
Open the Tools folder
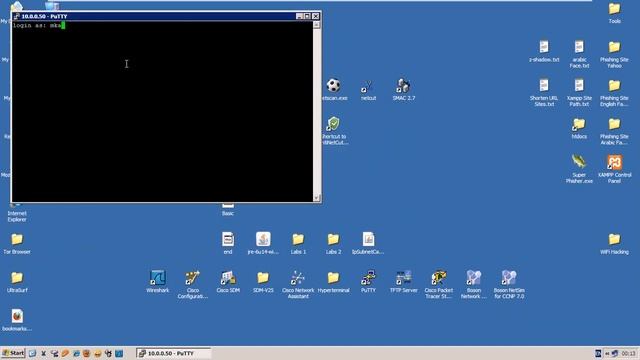pos(614,13)
